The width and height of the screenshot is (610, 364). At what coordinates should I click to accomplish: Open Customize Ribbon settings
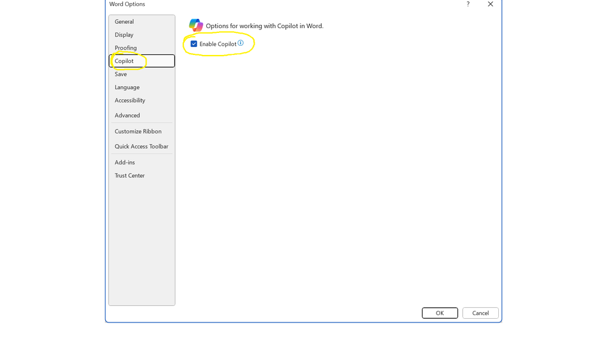click(142, 131)
